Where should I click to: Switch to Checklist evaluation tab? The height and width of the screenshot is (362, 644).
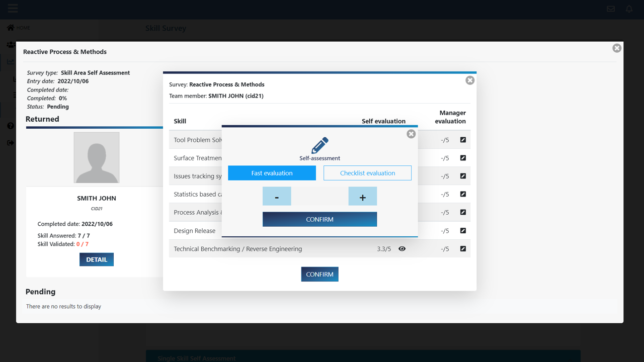(367, 173)
